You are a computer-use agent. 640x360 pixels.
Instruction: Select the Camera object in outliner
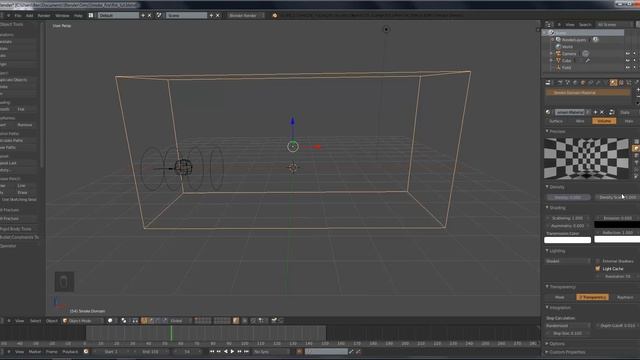(x=569, y=53)
